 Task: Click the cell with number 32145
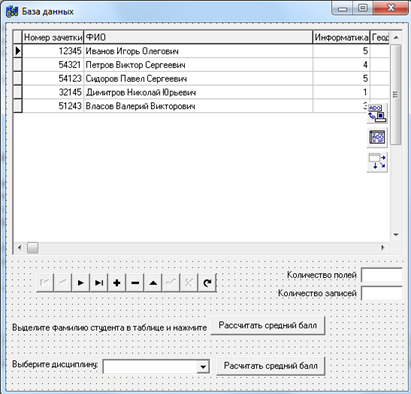[x=53, y=92]
